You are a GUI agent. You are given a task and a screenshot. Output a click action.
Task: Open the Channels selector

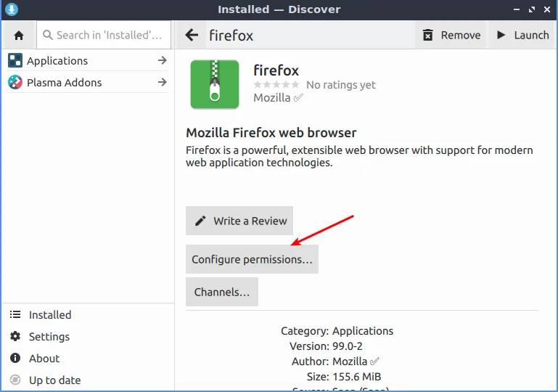222,292
